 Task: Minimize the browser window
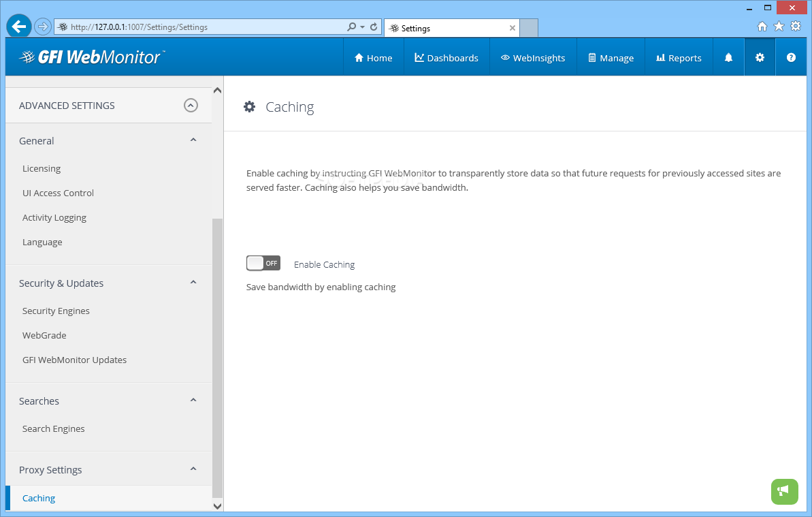pyautogui.click(x=749, y=8)
